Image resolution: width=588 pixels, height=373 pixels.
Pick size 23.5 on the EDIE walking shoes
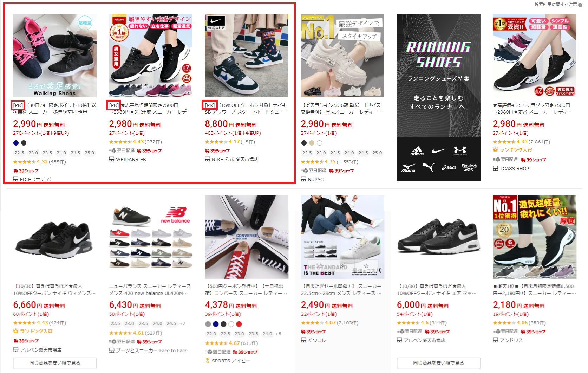coord(47,153)
